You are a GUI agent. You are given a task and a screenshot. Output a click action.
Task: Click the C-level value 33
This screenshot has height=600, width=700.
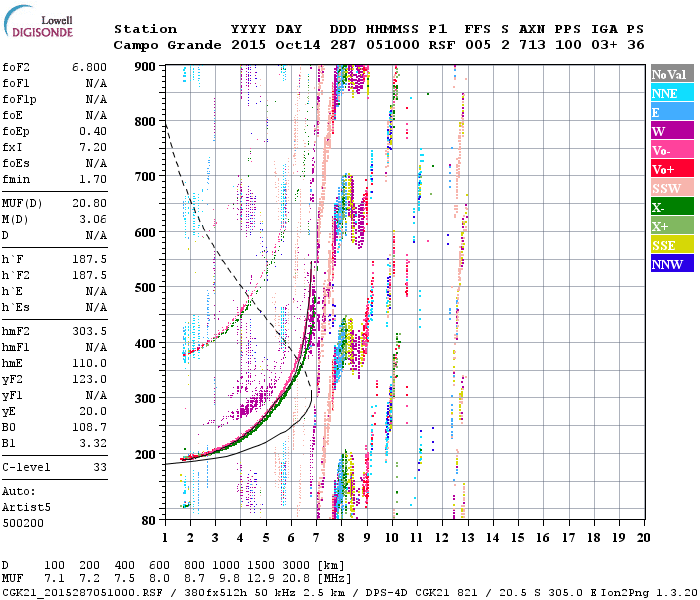point(100,467)
